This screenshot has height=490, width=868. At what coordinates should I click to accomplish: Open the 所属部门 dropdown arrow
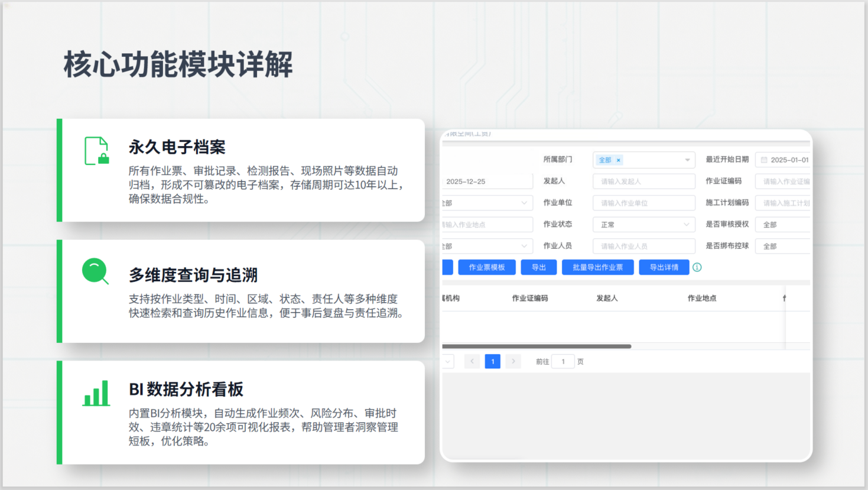click(x=687, y=160)
